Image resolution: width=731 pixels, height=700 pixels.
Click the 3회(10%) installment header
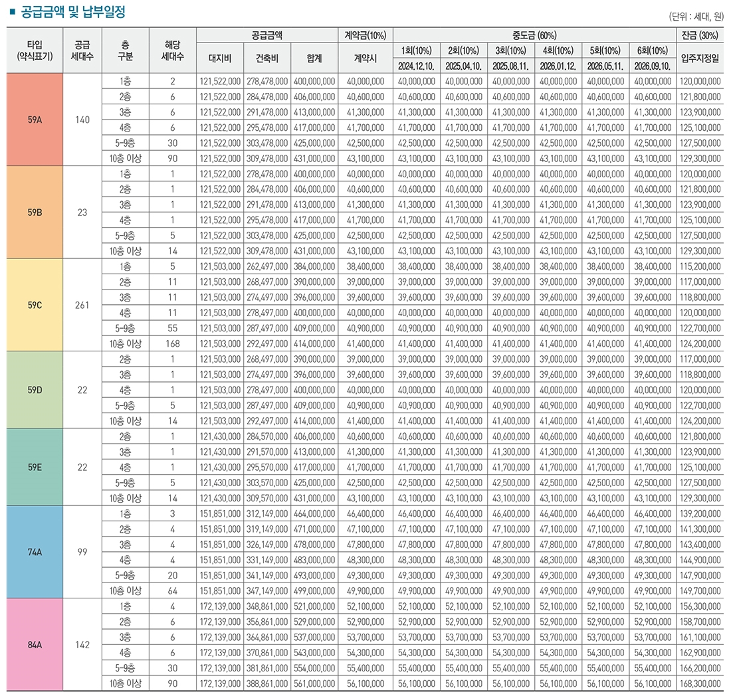tap(511, 50)
